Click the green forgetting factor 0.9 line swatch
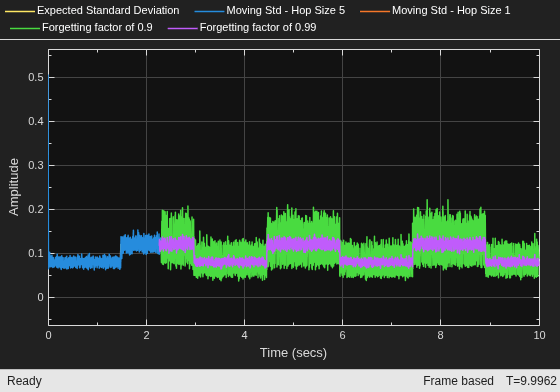 coord(25,28)
